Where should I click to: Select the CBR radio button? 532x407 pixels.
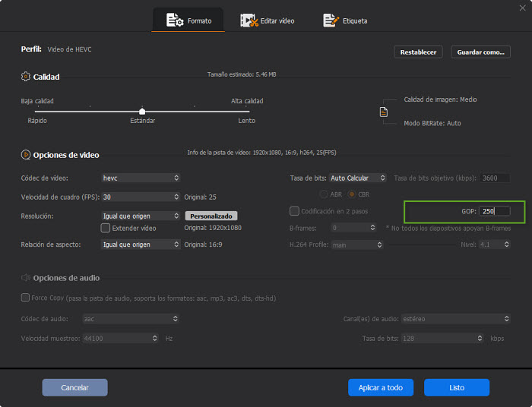[352, 194]
